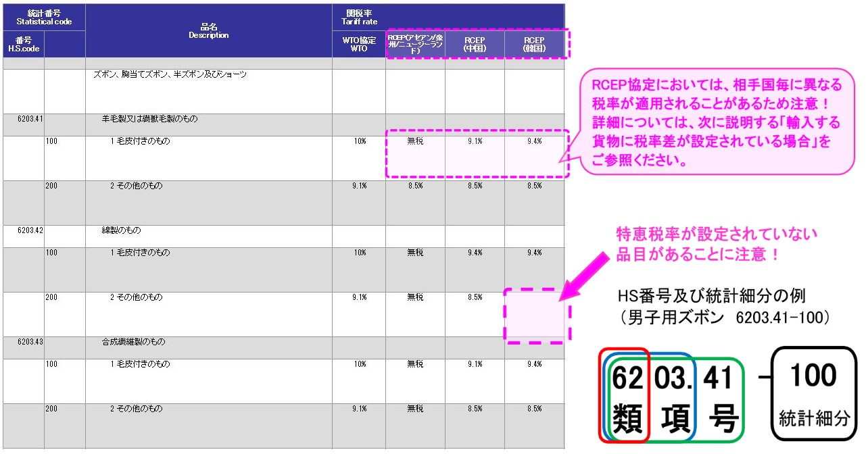Click the 統計番号 Statistical code header
Viewport: 868px width, 454px height.
[x=44, y=15]
